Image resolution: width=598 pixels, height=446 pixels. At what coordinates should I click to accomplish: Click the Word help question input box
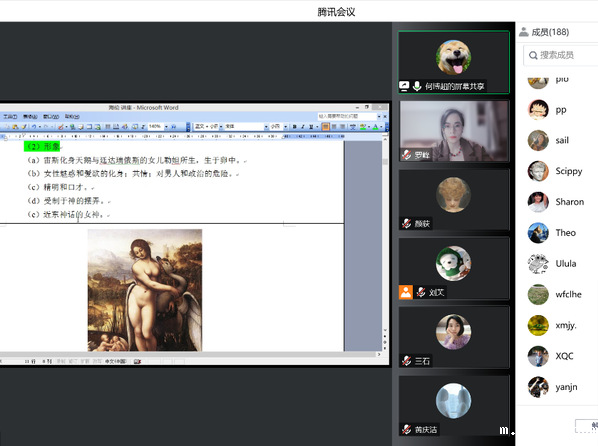347,116
